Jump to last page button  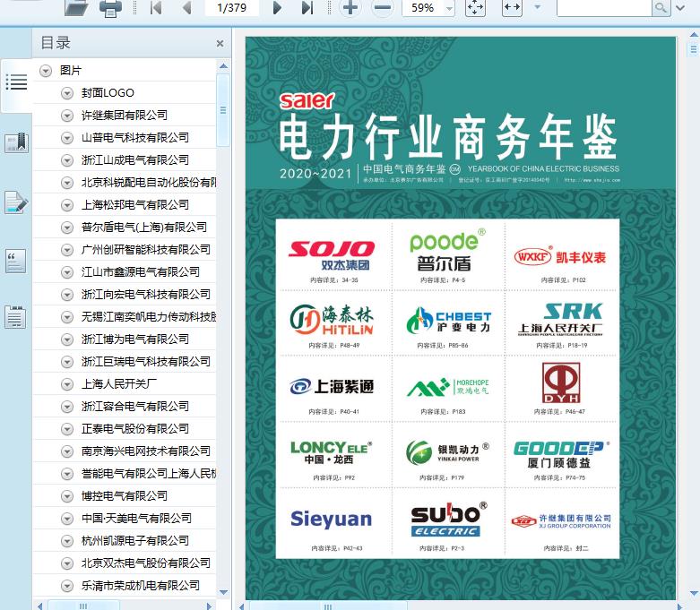(x=307, y=7)
